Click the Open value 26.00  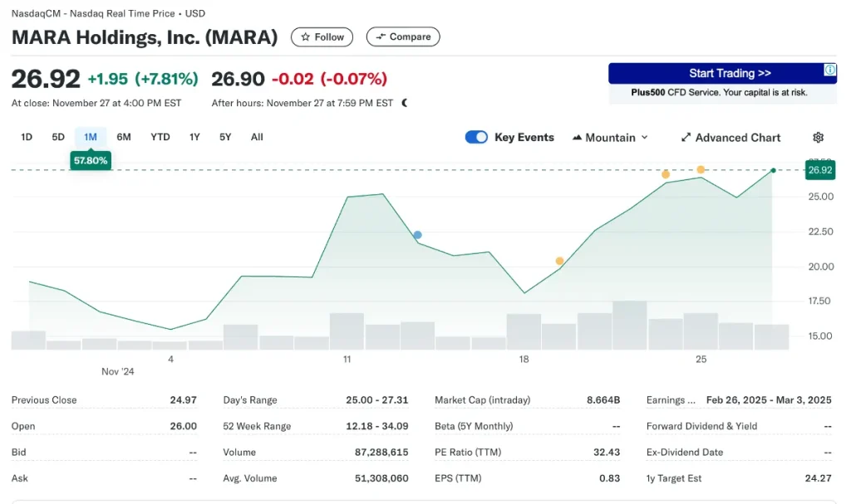tap(184, 427)
